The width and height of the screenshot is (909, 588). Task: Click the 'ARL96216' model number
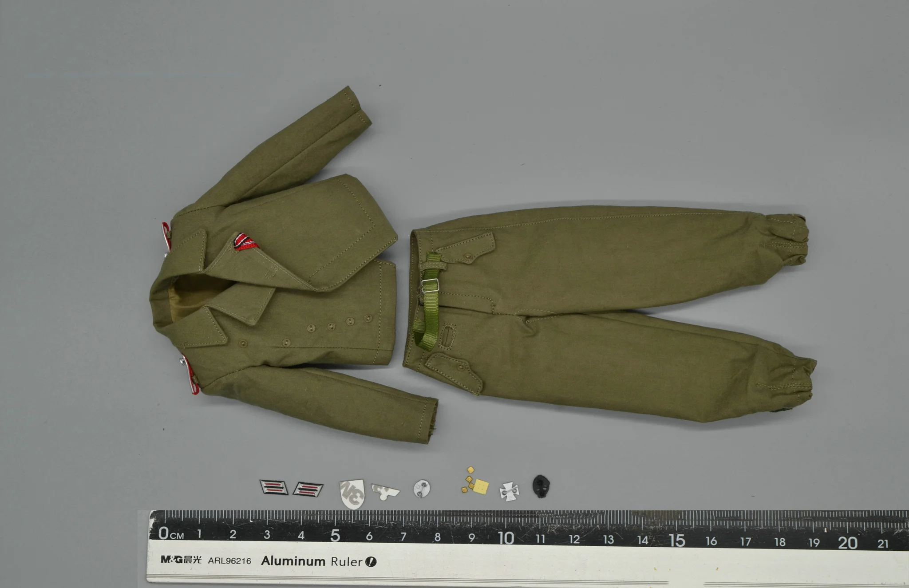[229, 561]
